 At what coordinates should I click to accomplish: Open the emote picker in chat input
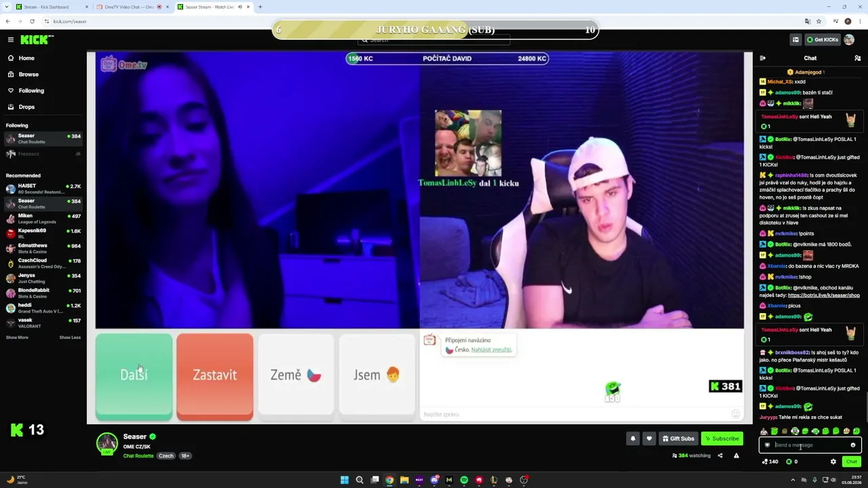(853, 445)
